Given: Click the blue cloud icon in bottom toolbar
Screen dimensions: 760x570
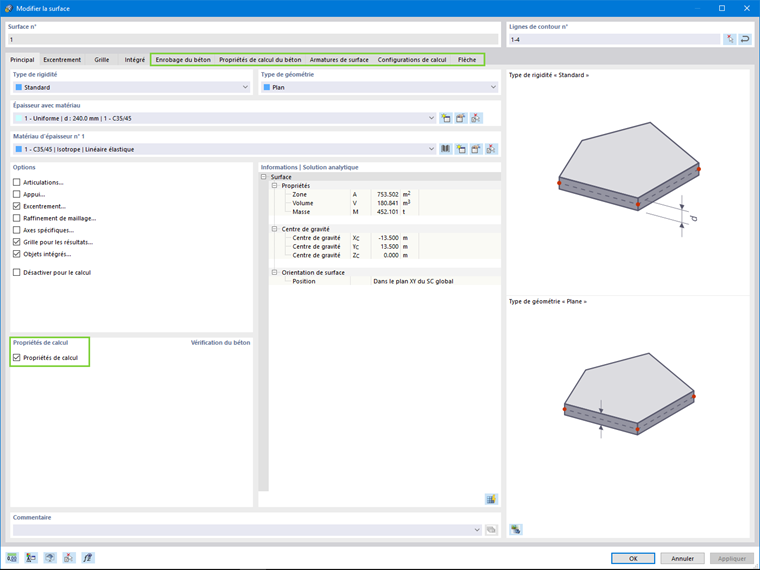Looking at the screenshot, I should pyautogui.click(x=50, y=558).
